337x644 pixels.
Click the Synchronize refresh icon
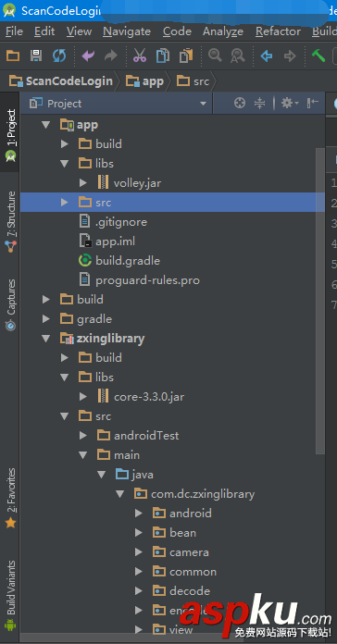click(59, 56)
